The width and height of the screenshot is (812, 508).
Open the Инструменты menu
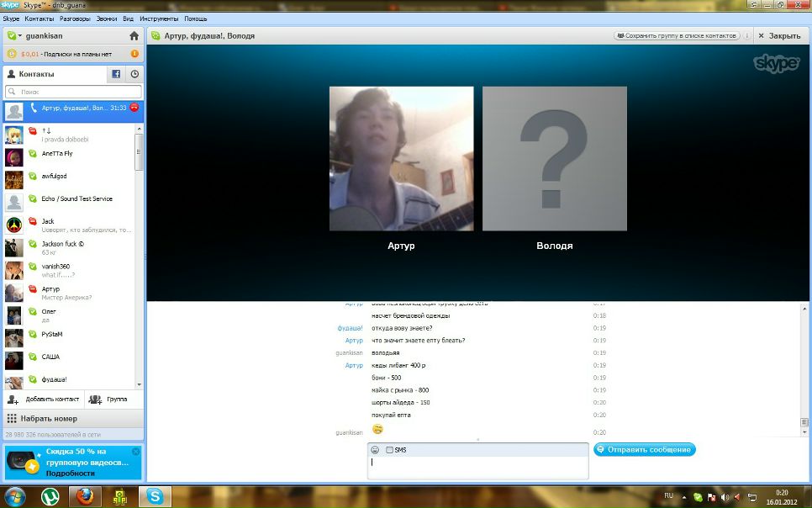pyautogui.click(x=158, y=18)
